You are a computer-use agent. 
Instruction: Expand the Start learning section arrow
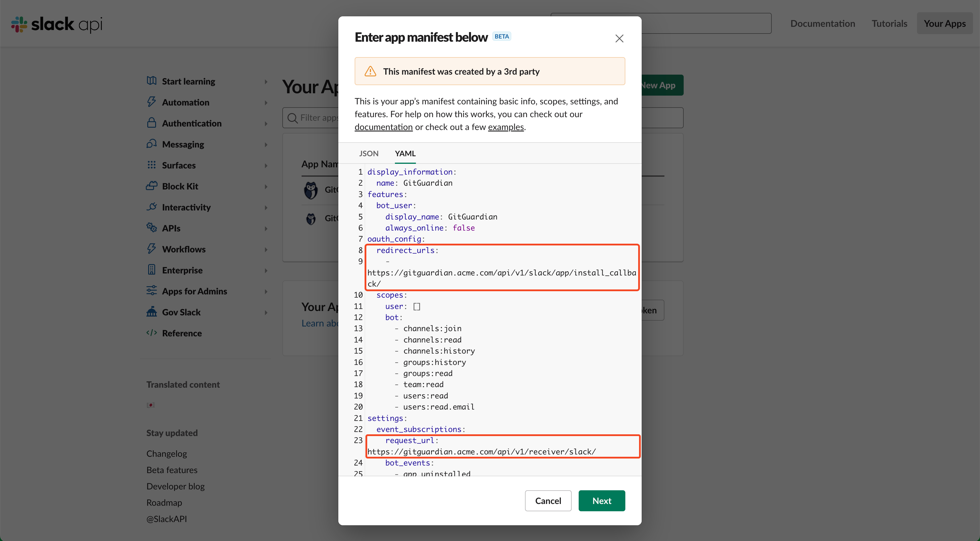click(266, 81)
